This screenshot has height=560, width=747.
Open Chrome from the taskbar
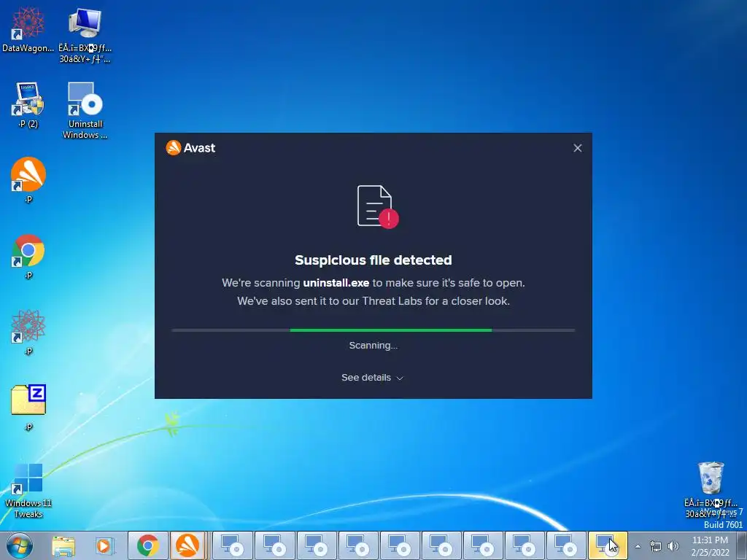[147, 546]
